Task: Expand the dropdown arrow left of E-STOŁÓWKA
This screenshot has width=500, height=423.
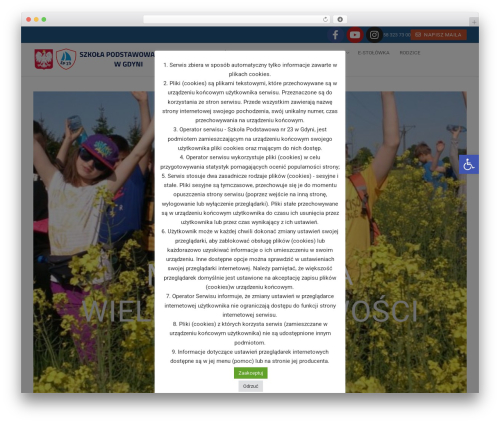Action: click(x=348, y=53)
